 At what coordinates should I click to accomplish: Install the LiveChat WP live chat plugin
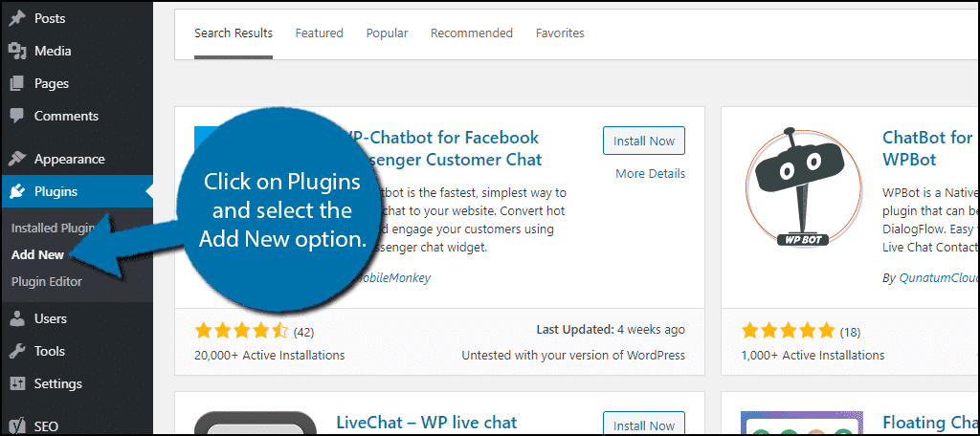644,425
